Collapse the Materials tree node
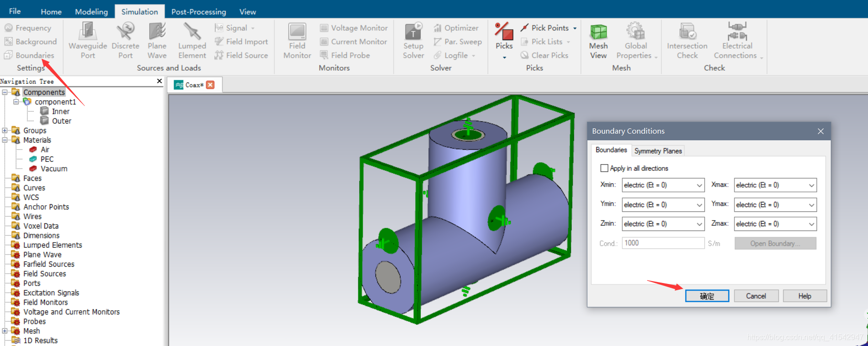 [x=5, y=140]
